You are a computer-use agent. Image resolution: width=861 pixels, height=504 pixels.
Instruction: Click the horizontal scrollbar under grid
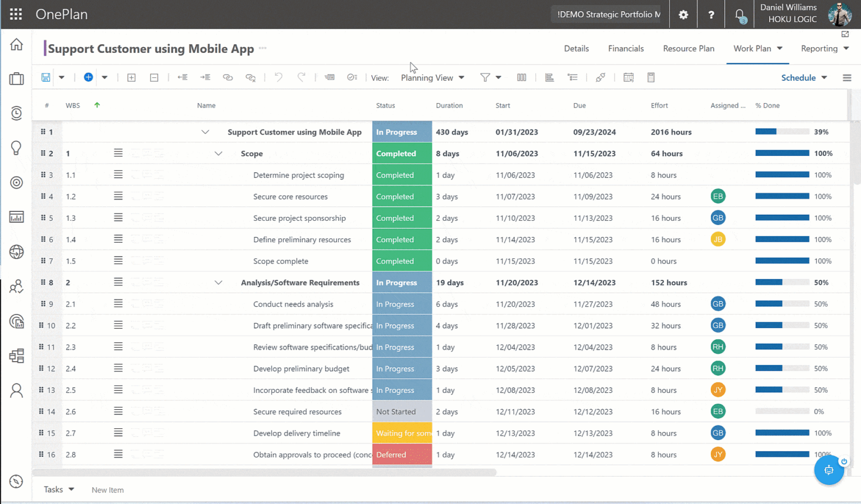265,472
